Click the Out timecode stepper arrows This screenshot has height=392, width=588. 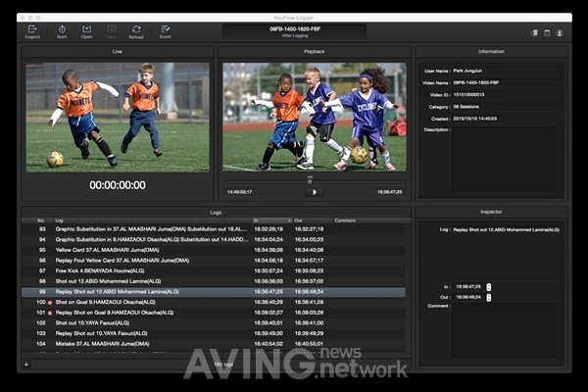coord(489,298)
